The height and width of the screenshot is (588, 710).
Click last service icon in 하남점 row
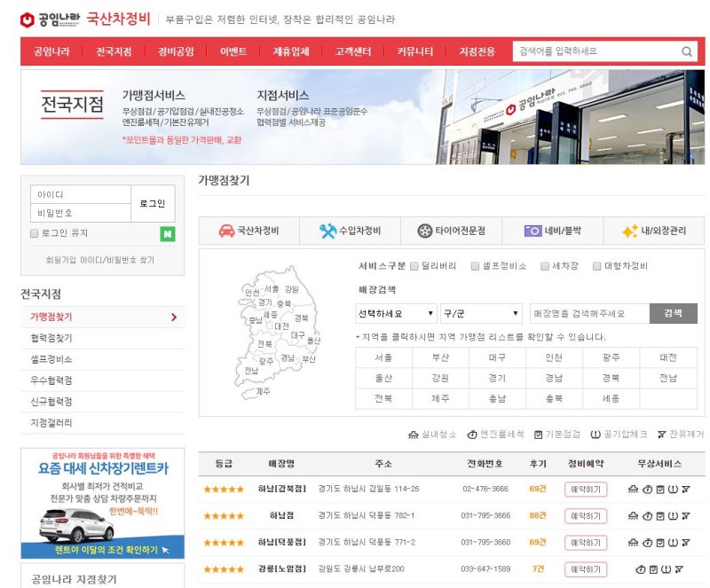685,516
